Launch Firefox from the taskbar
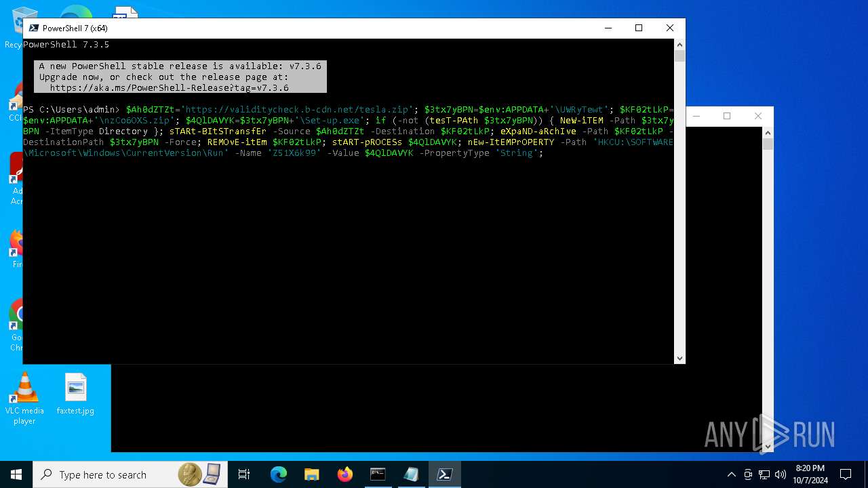The height and width of the screenshot is (488, 868). pyautogui.click(x=345, y=474)
